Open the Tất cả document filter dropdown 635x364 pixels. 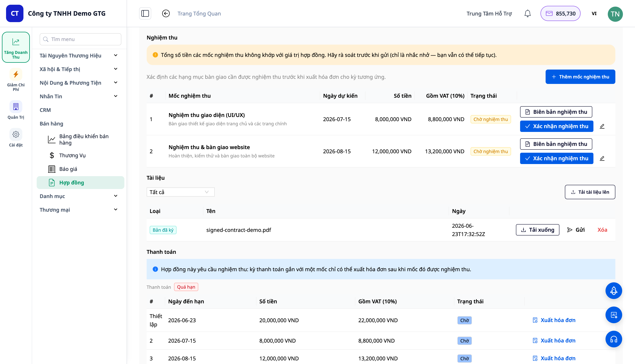[180, 192]
